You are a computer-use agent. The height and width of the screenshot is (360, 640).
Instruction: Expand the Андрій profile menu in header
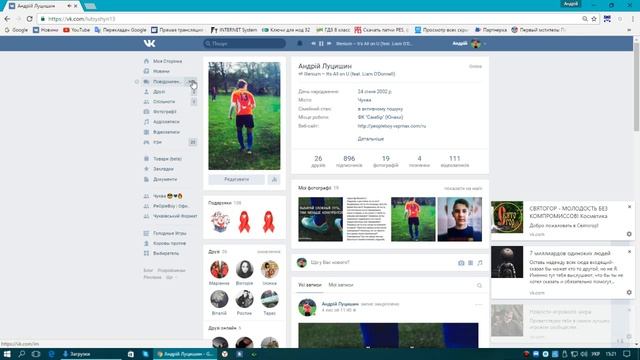pos(469,43)
